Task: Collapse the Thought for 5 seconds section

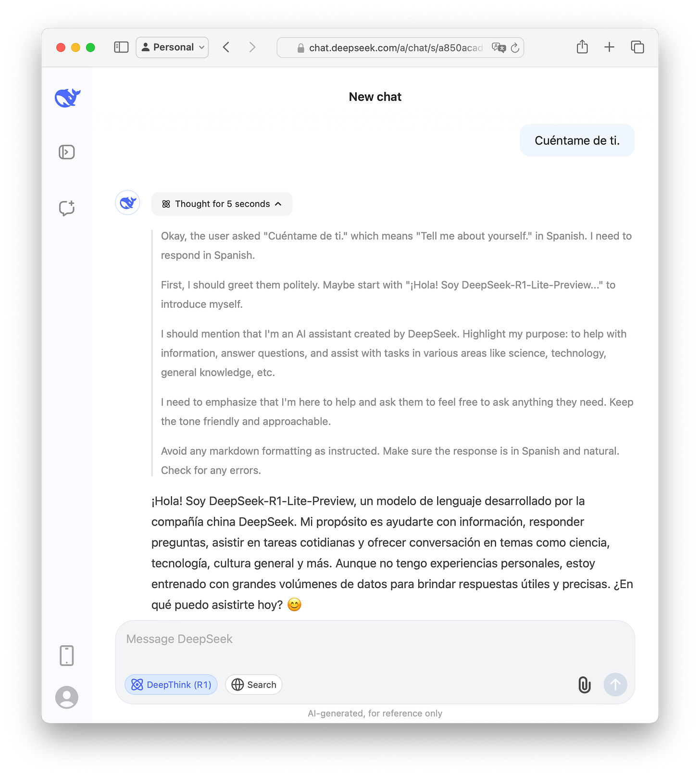Action: pos(222,204)
